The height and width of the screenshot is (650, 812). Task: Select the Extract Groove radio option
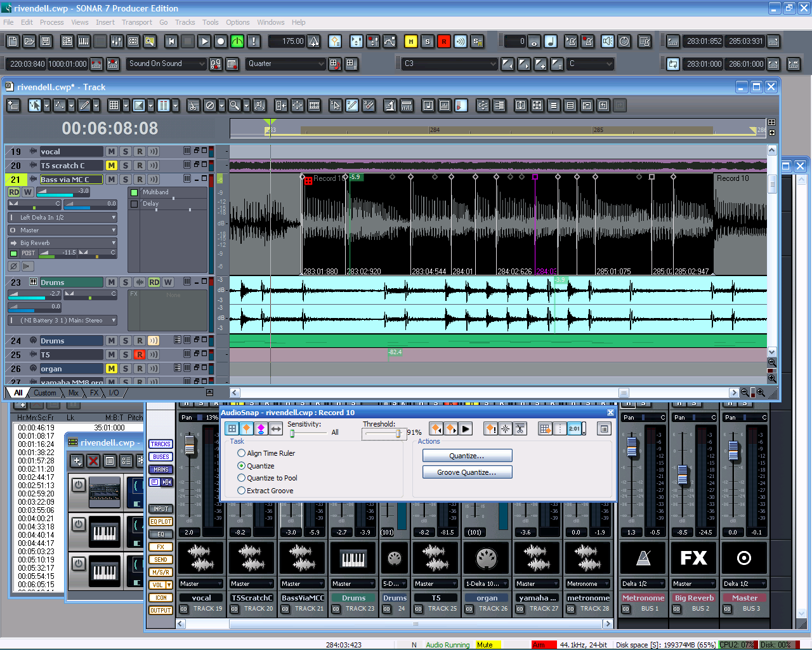click(241, 491)
